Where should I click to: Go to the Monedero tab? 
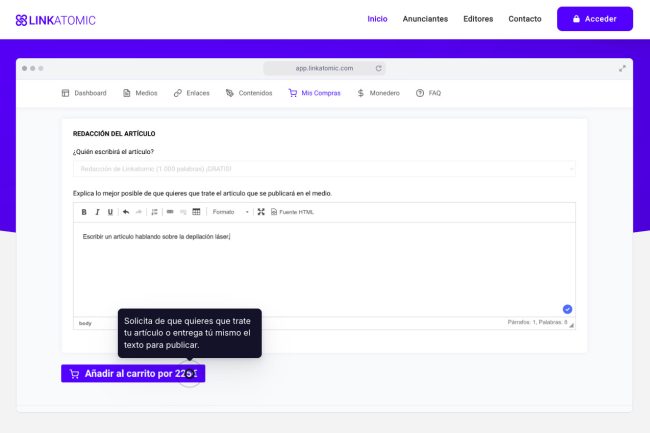pyautogui.click(x=378, y=93)
